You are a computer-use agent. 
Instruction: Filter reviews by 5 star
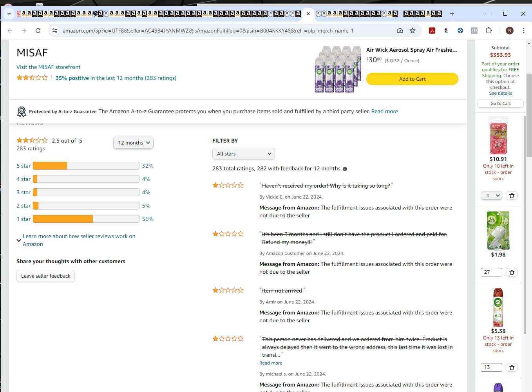pos(24,166)
